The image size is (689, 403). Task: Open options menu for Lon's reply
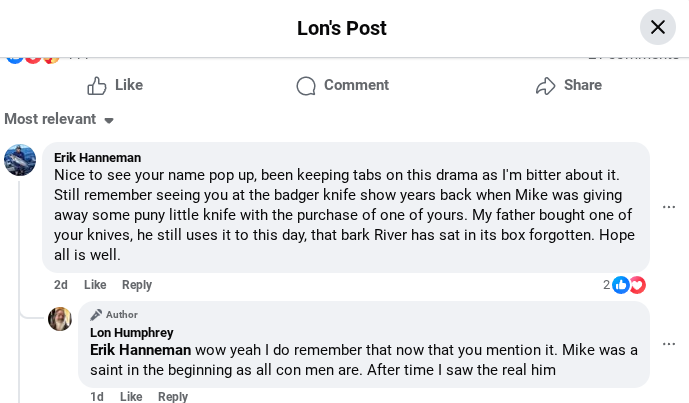[669, 344]
